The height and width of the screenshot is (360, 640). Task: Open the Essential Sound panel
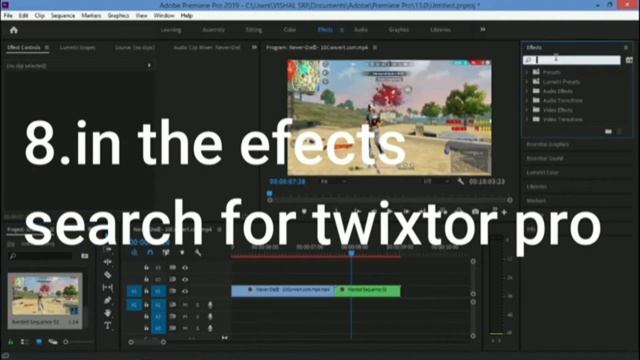pos(544,158)
